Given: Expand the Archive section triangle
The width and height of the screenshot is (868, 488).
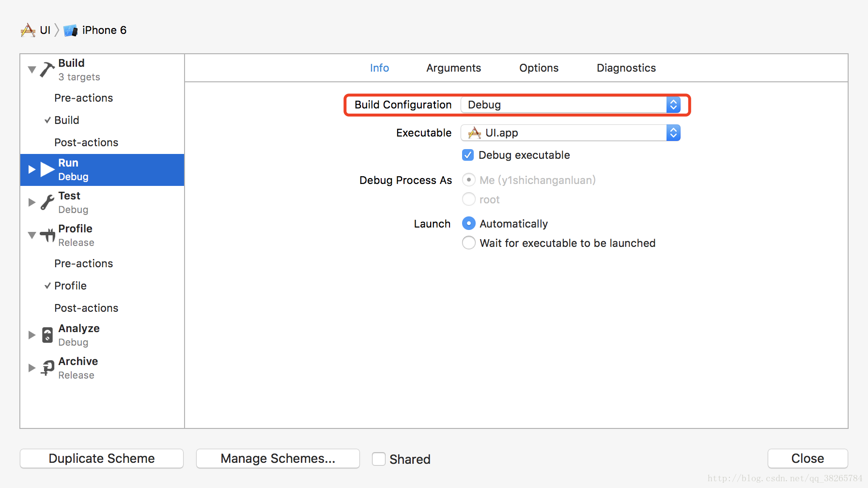Looking at the screenshot, I should [32, 368].
